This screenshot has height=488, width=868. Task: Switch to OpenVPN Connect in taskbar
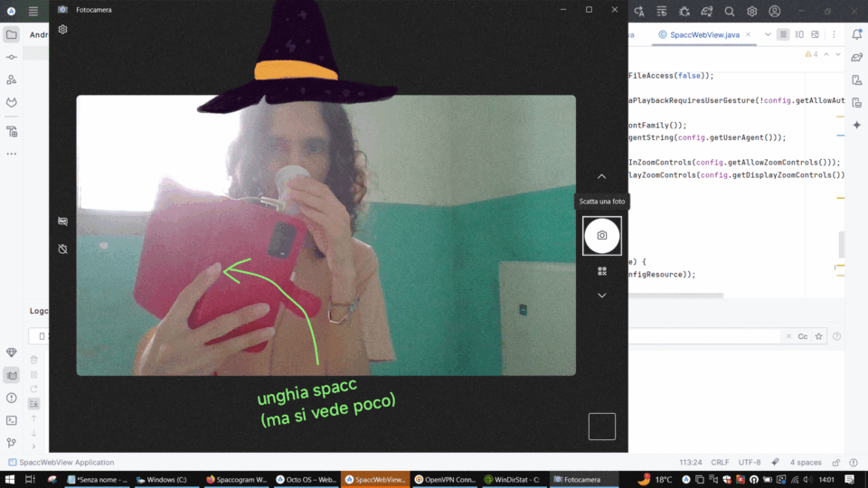click(444, 480)
